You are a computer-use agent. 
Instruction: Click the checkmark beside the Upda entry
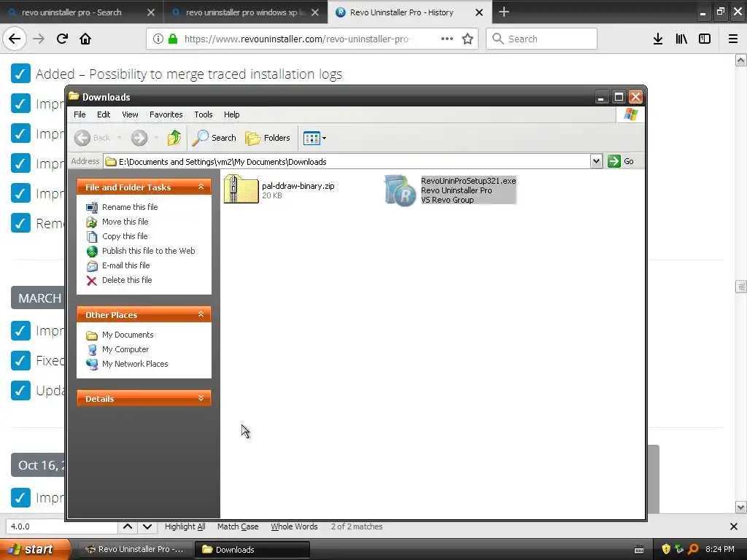[x=20, y=391]
